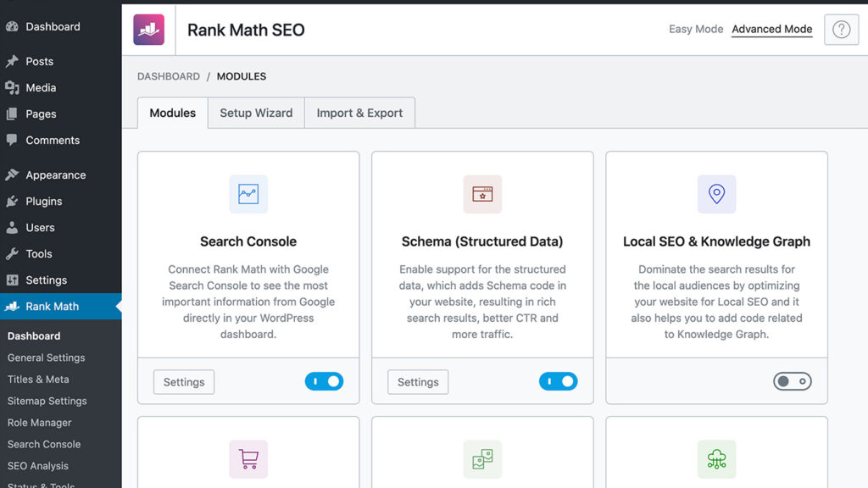Click the Dashboard gauge icon in sidebar
Screen dimensions: 868x488
pos(12,26)
